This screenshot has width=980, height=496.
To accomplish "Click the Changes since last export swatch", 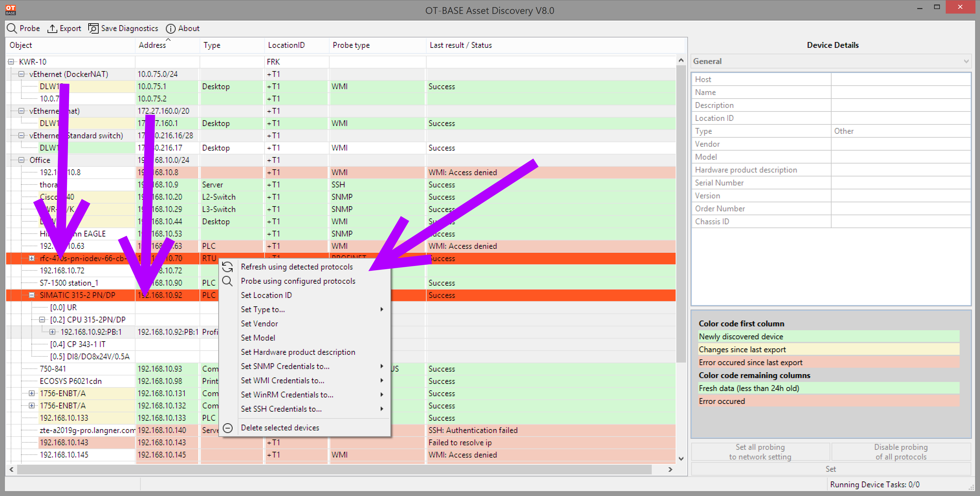I will point(829,350).
